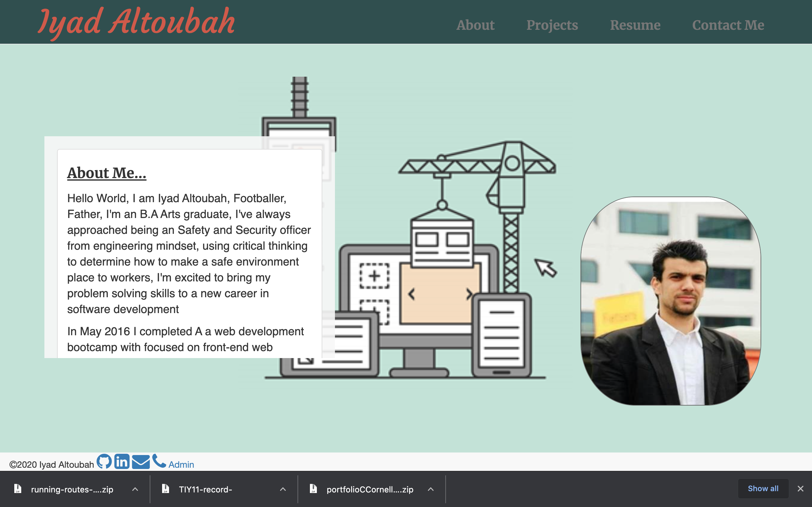The height and width of the screenshot is (507, 812).
Task: Open the Resume page from the navigation
Action: (x=635, y=25)
